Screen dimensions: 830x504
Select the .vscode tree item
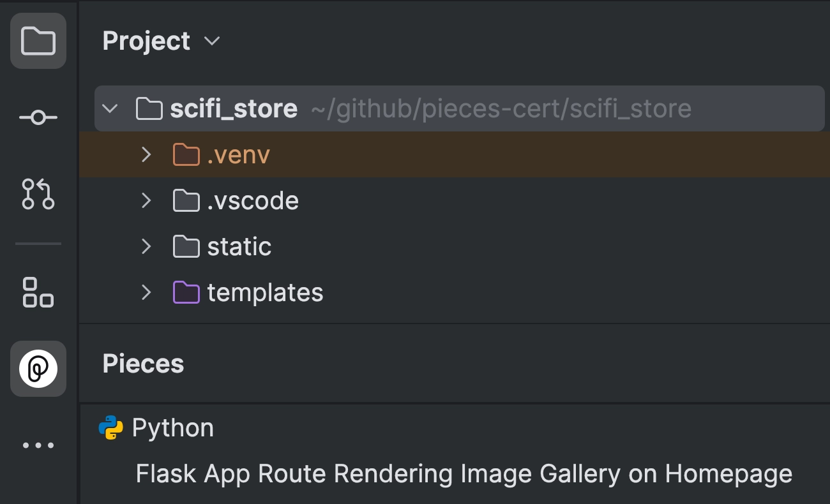click(x=253, y=200)
